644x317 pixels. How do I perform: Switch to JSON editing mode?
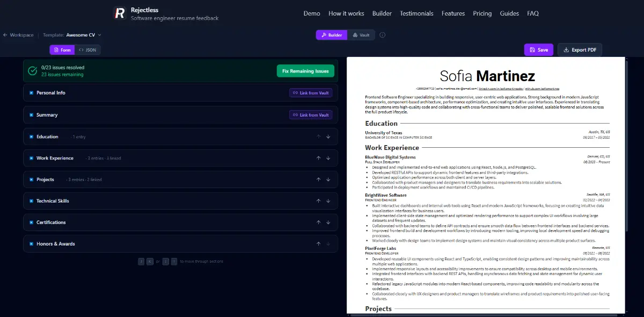click(87, 50)
